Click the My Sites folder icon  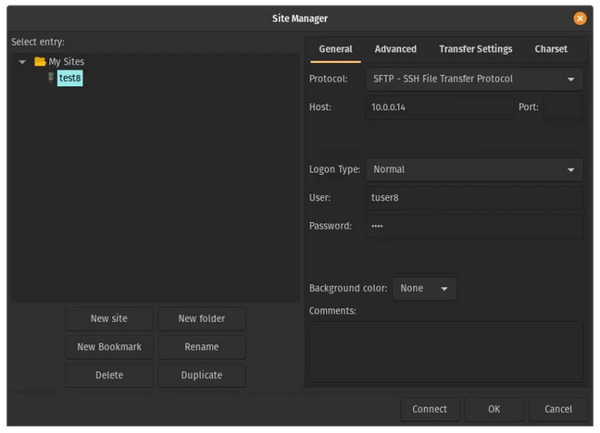click(x=40, y=61)
